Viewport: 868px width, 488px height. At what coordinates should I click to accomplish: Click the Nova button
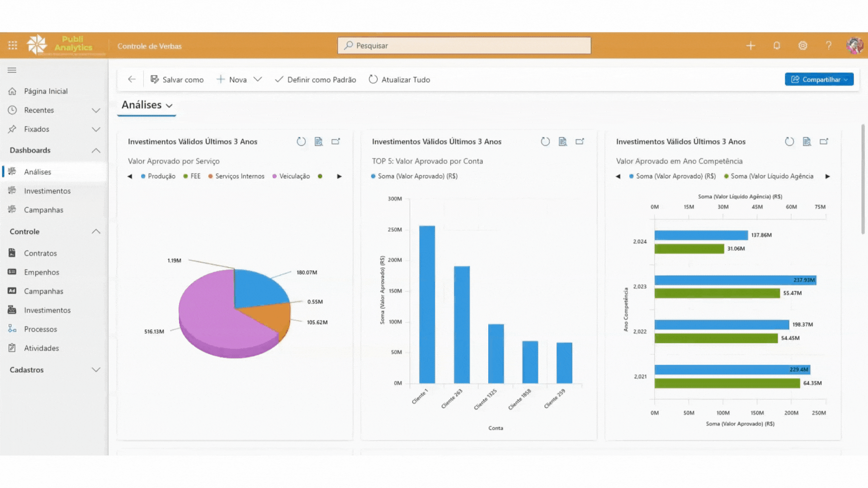tap(231, 80)
